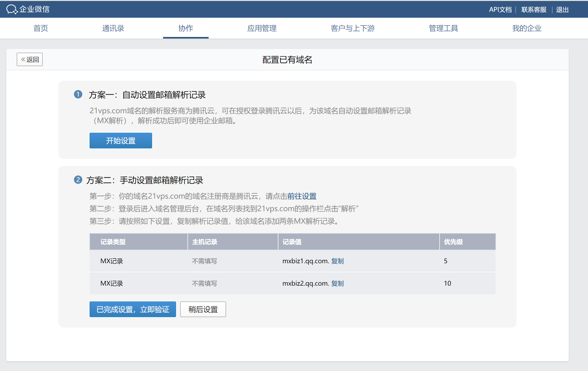Go to the 首页 tab

click(x=41, y=28)
